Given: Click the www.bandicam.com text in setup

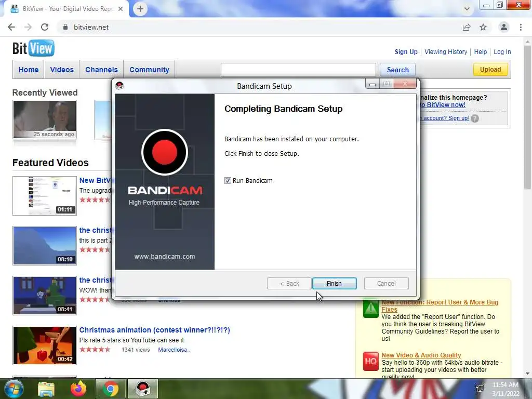Looking at the screenshot, I should click(165, 257).
